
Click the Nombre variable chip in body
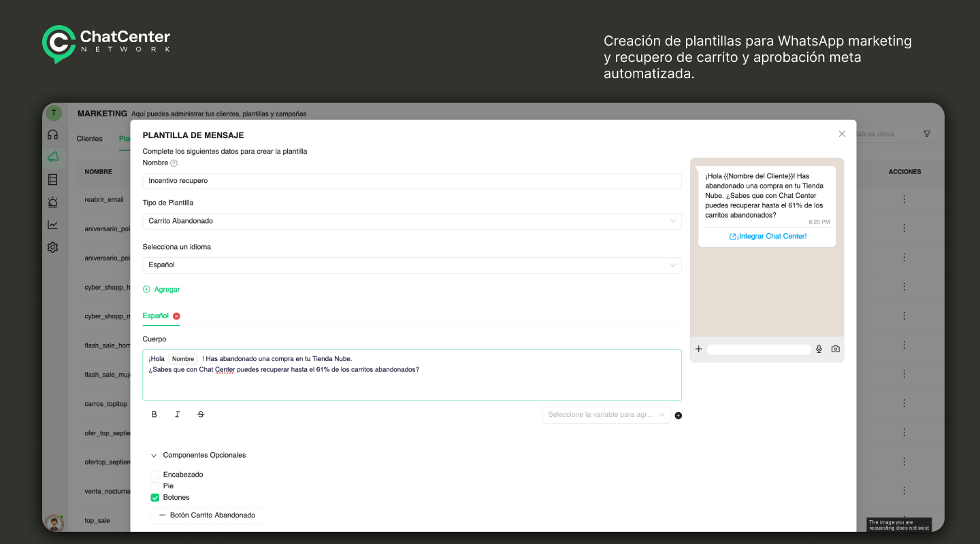[x=183, y=359]
